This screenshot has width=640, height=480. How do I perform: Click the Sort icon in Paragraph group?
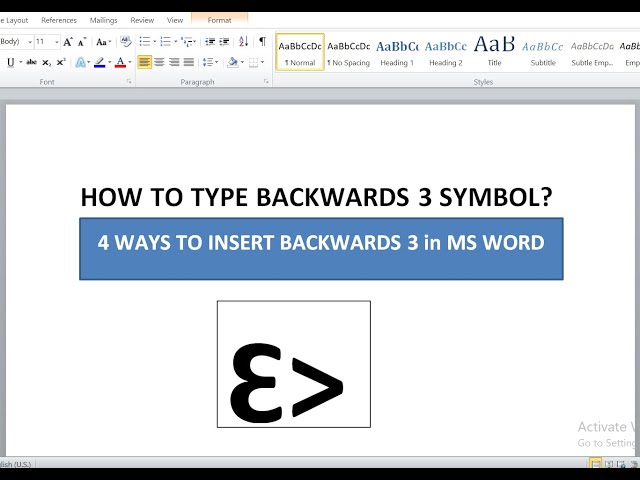(243, 42)
